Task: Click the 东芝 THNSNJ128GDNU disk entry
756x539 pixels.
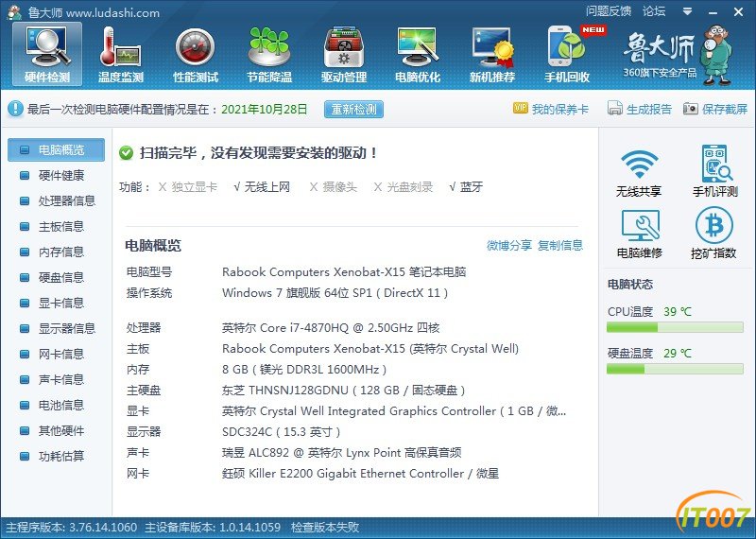Action: click(x=343, y=390)
